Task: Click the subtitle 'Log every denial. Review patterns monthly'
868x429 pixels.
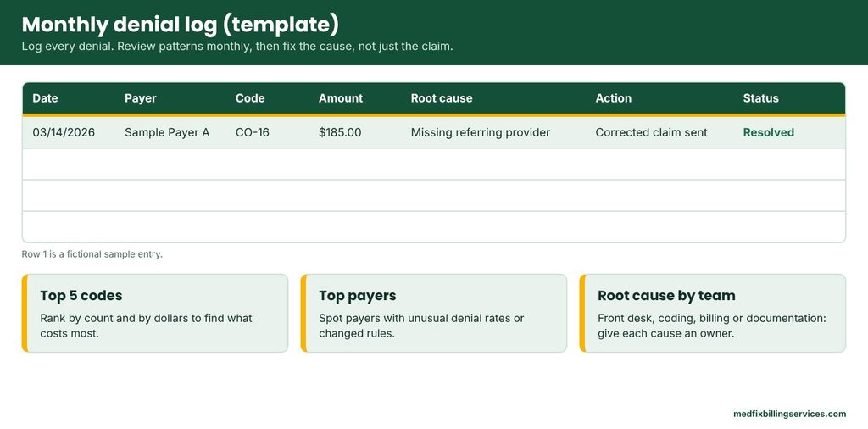Action: [x=237, y=47]
